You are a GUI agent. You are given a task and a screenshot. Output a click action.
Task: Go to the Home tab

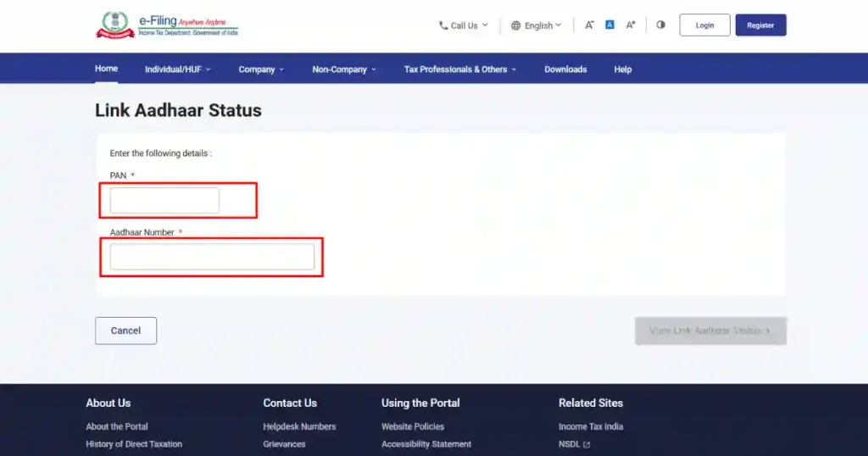[x=106, y=69]
